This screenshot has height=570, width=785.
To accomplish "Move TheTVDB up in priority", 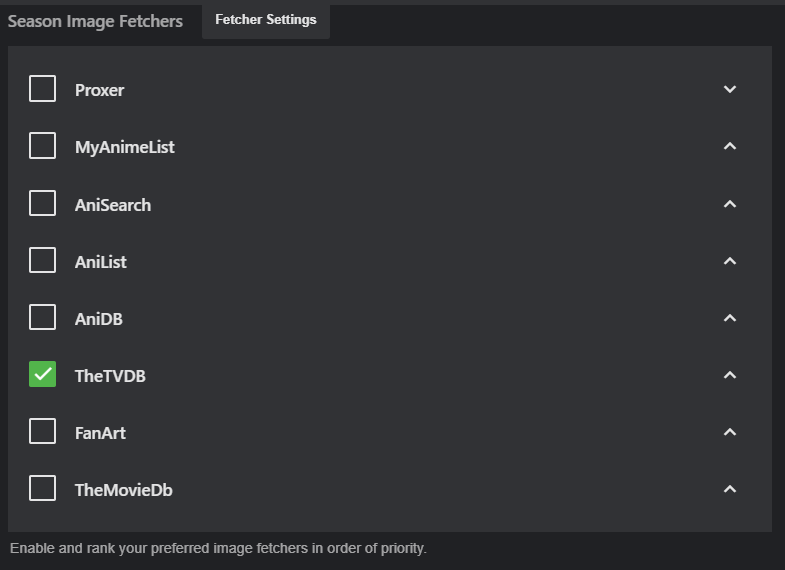I will [x=730, y=375].
